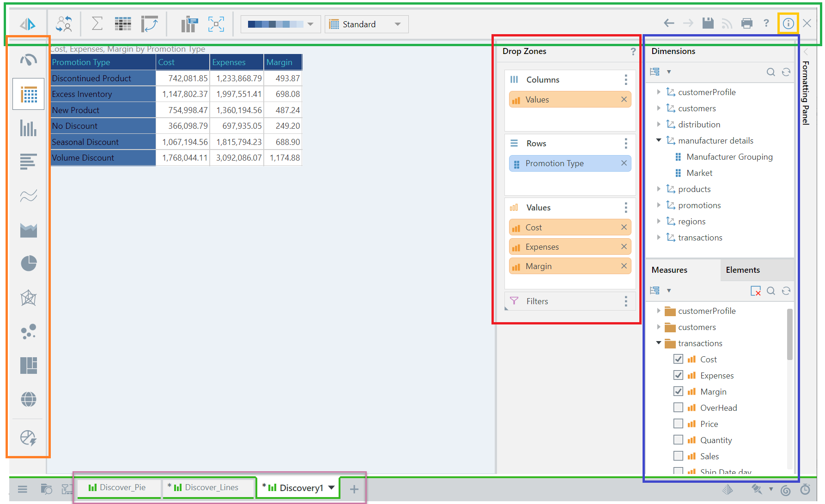The height and width of the screenshot is (504, 825).
Task: Click the Promotion Type column header
Action: coord(103,62)
